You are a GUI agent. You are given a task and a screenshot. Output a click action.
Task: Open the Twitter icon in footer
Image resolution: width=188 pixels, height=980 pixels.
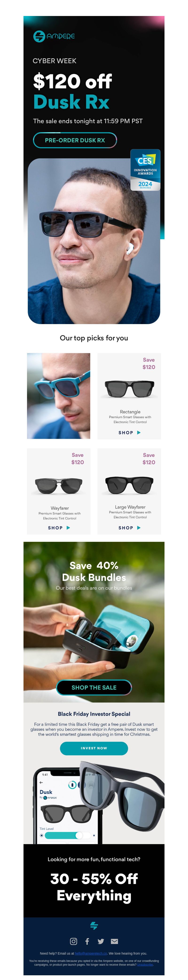[101, 941]
